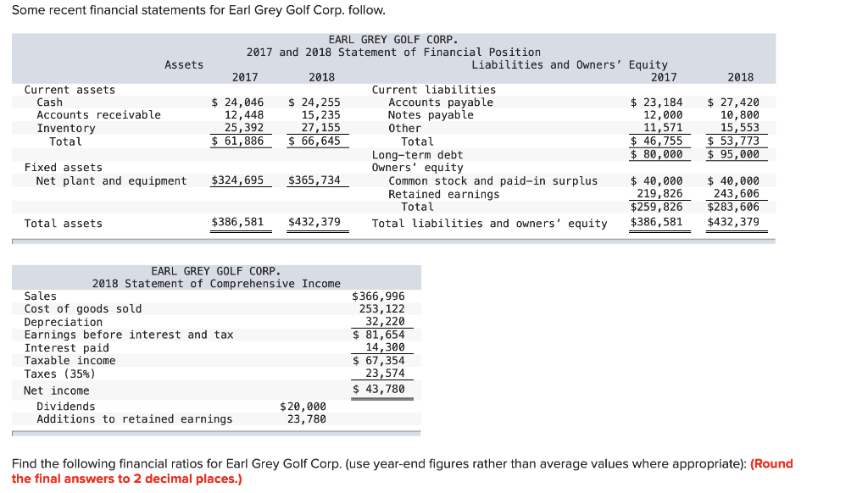Click 2017 current assets total $ 61,886
Viewport: 868px width, 493px height.
point(238,141)
